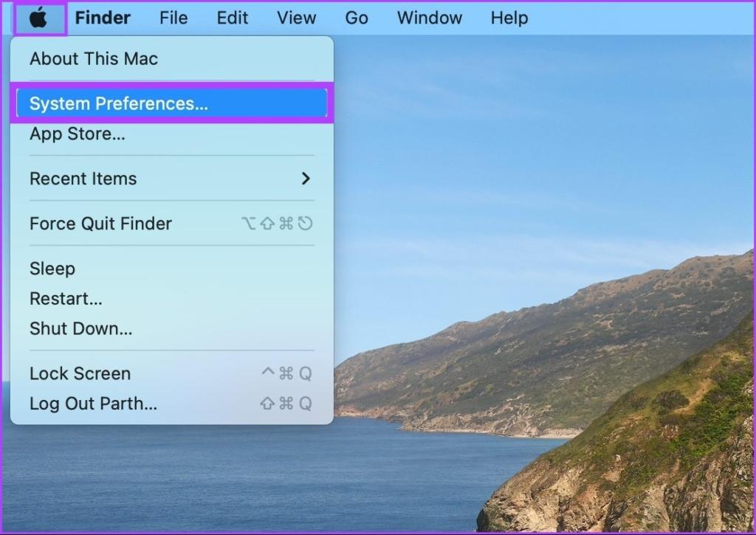The width and height of the screenshot is (756, 535).
Task: Click the Apple logo icon
Action: click(x=41, y=18)
